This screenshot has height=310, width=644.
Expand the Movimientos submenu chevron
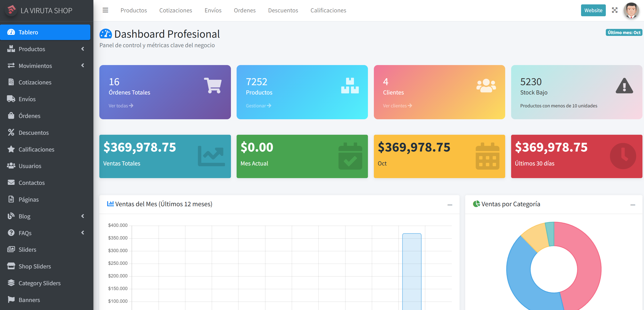(83, 66)
